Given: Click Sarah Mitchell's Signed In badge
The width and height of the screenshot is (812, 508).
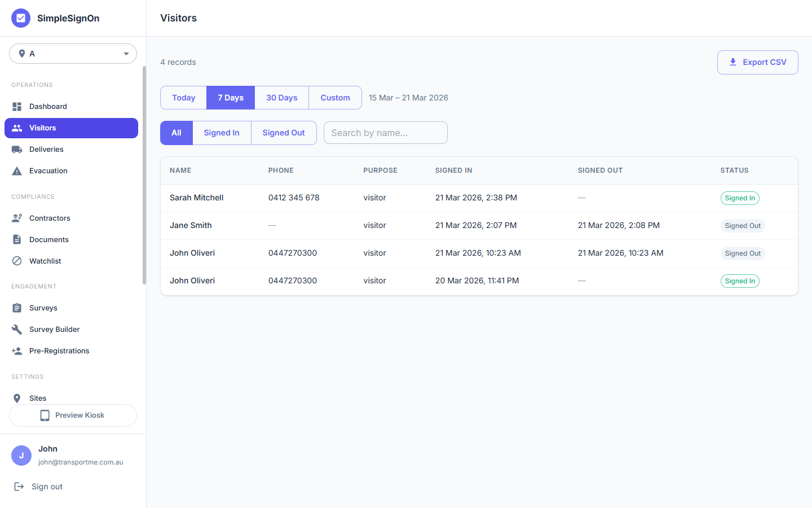Looking at the screenshot, I should 740,198.
